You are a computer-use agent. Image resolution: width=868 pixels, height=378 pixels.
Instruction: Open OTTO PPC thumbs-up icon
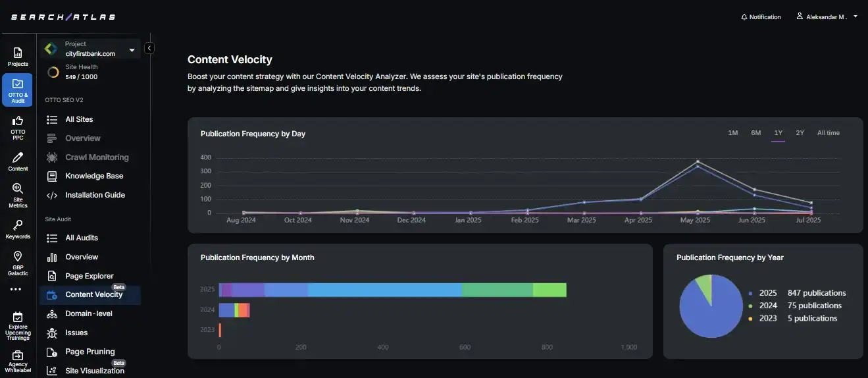(18, 122)
